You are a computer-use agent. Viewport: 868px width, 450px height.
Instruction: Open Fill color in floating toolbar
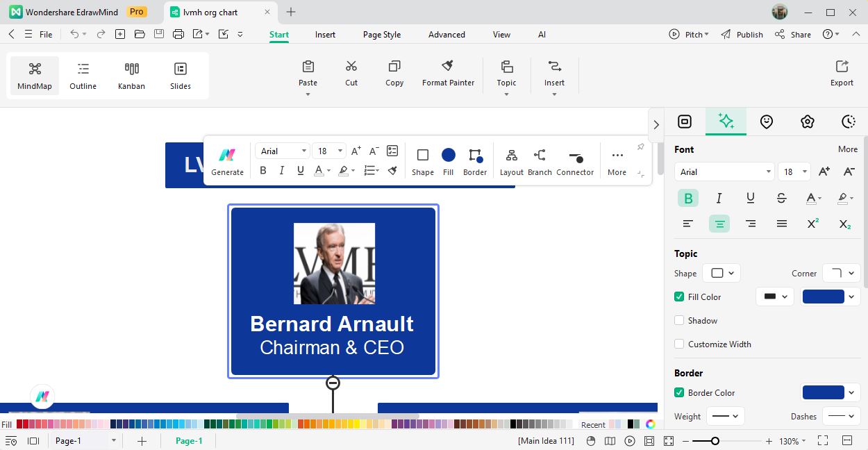click(449, 161)
